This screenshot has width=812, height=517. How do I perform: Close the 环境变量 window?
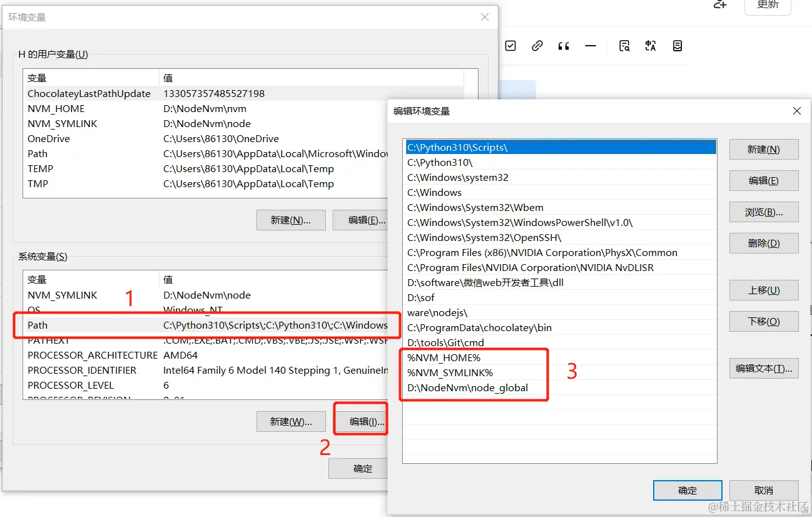click(485, 17)
